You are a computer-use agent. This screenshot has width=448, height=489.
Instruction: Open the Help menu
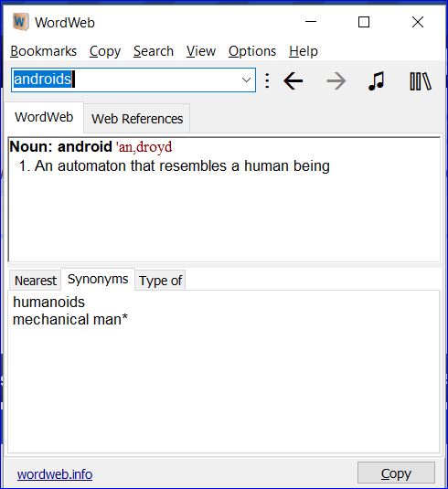pos(304,51)
